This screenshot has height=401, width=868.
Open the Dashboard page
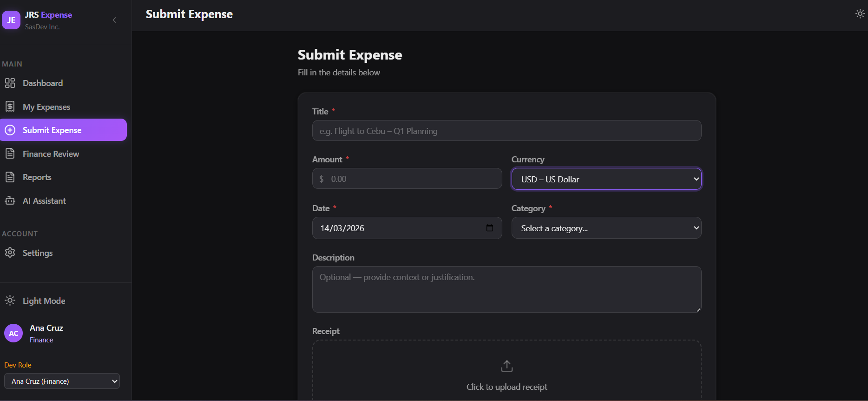pyautogui.click(x=63, y=83)
